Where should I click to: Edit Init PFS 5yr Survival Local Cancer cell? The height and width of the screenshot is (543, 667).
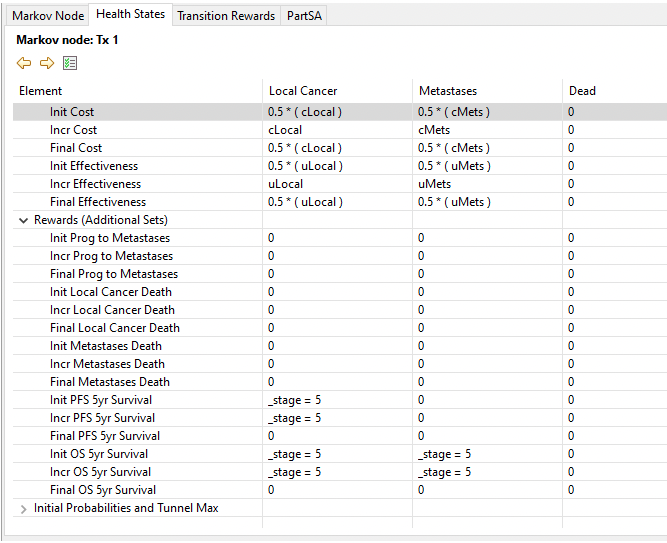[337, 400]
